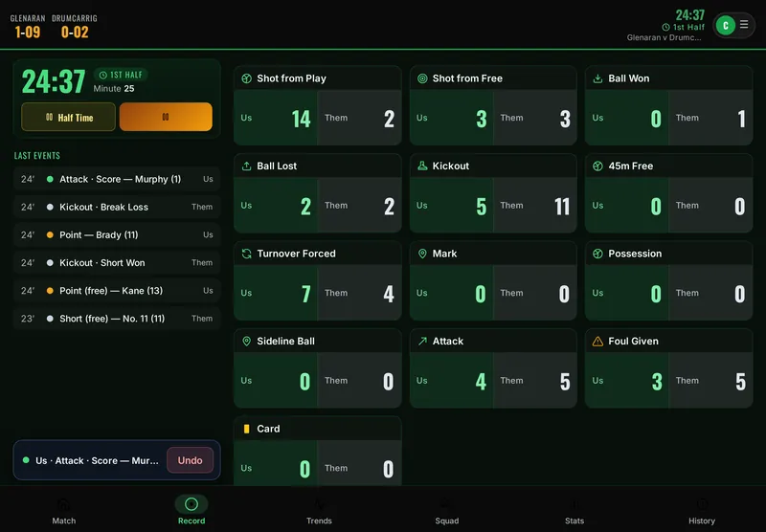Click the yellow Card icon
The width and height of the screenshot is (766, 532).
[247, 429]
